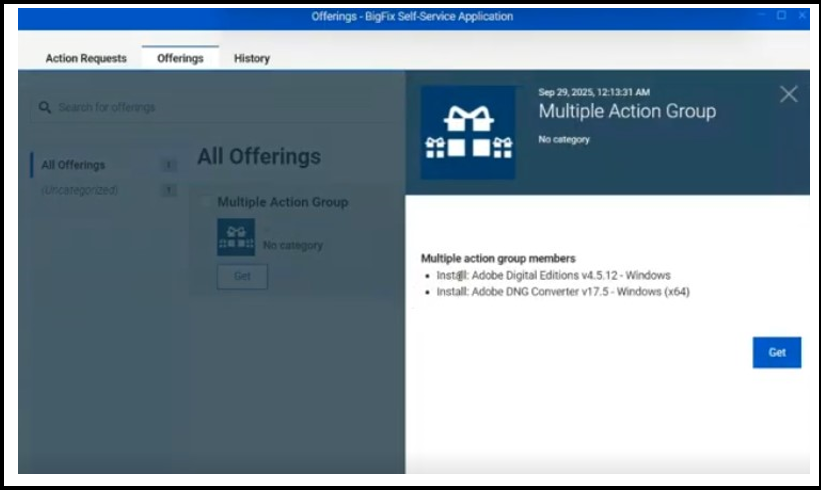Minimize the BigFix Self-Service window
Image resolution: width=821 pixels, height=490 pixels.
tap(761, 16)
